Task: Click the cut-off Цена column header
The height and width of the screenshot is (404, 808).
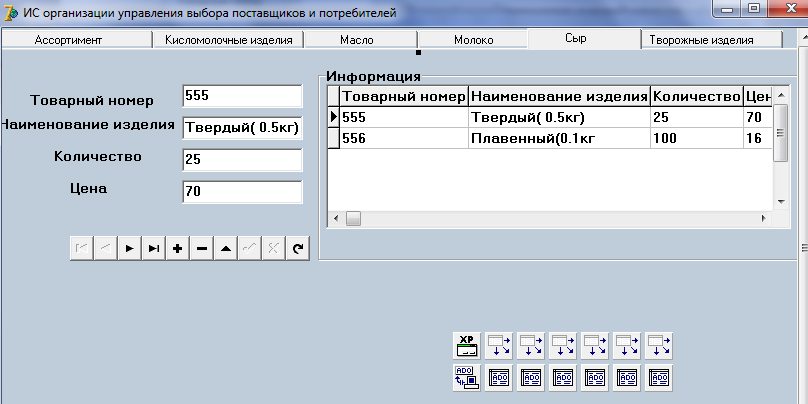Action: coord(758,96)
